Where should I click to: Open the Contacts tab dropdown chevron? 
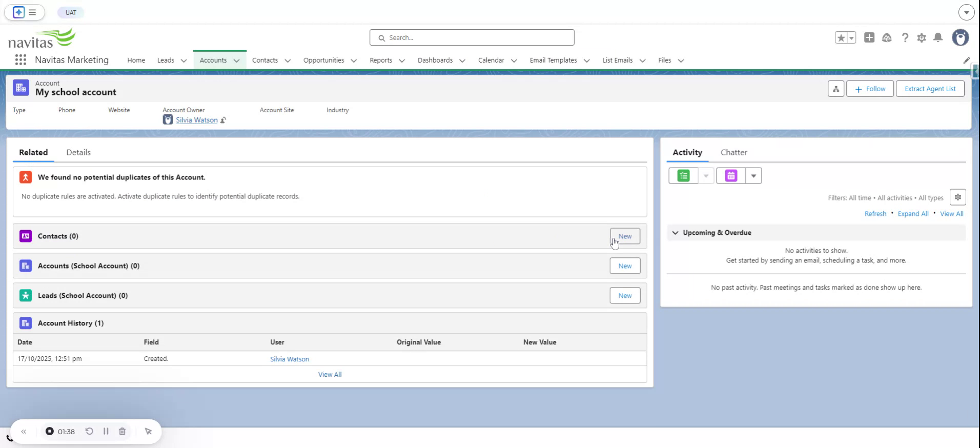click(288, 60)
